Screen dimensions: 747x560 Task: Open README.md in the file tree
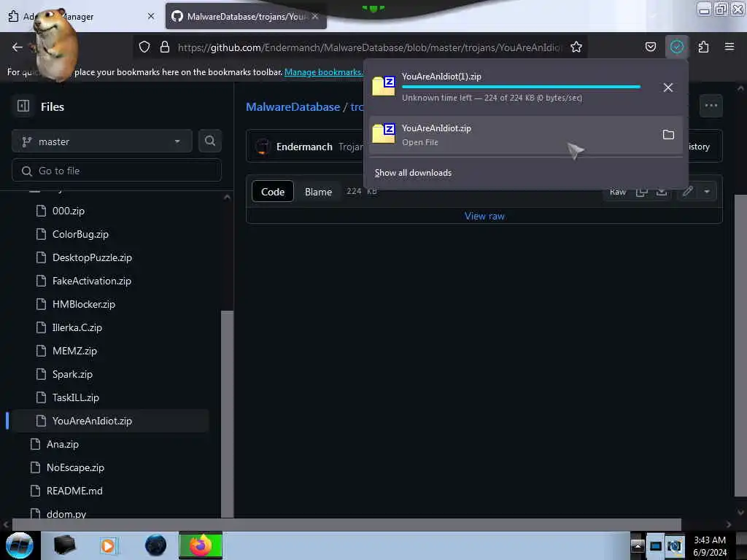74,491
